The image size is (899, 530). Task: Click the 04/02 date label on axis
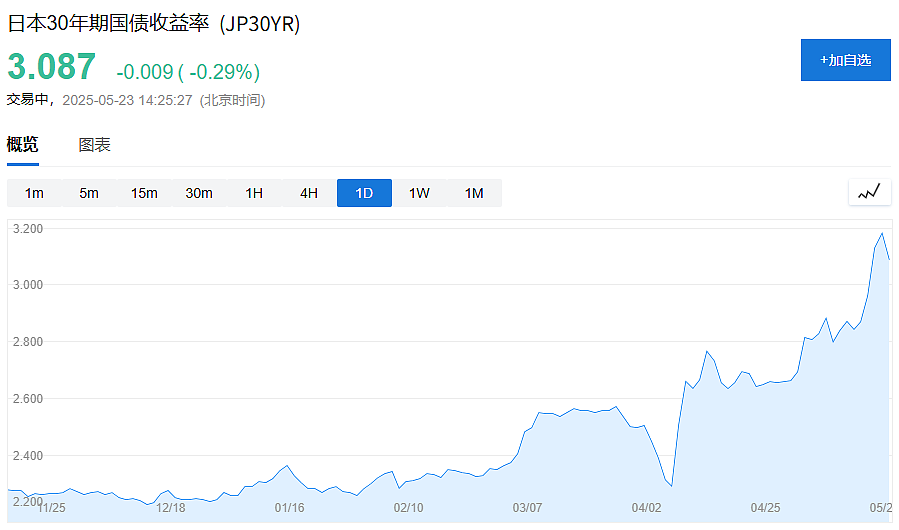click(646, 508)
